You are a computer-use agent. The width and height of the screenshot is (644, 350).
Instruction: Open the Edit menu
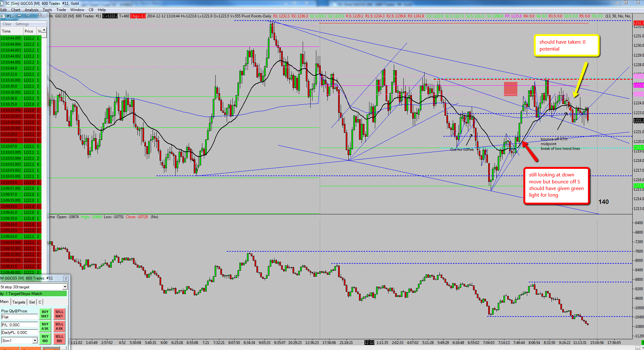tap(3, 10)
